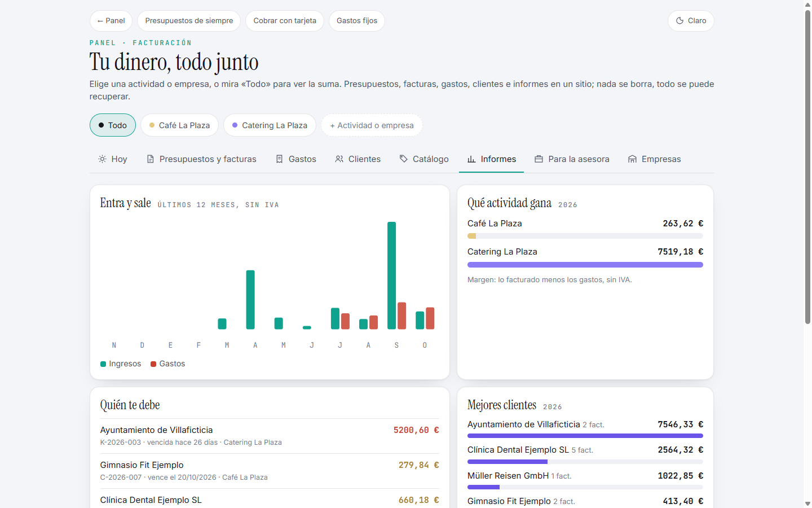Screen dimensions: 812x508
Task: Click the bar chart icon beside Informes
Action: 471,159
